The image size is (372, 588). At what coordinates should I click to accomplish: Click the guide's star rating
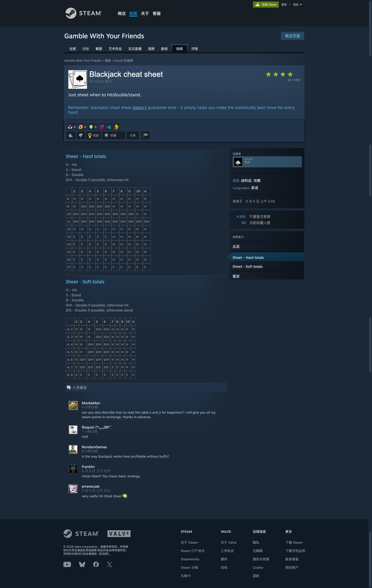tap(279, 74)
